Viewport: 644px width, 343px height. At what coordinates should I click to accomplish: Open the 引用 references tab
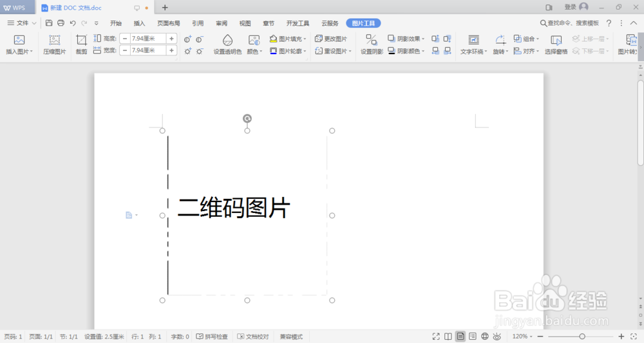tap(198, 23)
